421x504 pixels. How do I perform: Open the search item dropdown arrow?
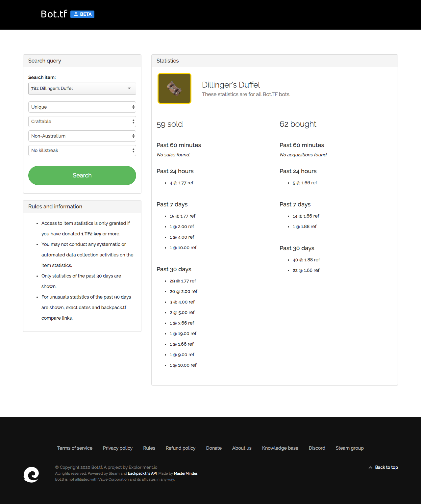click(x=129, y=88)
